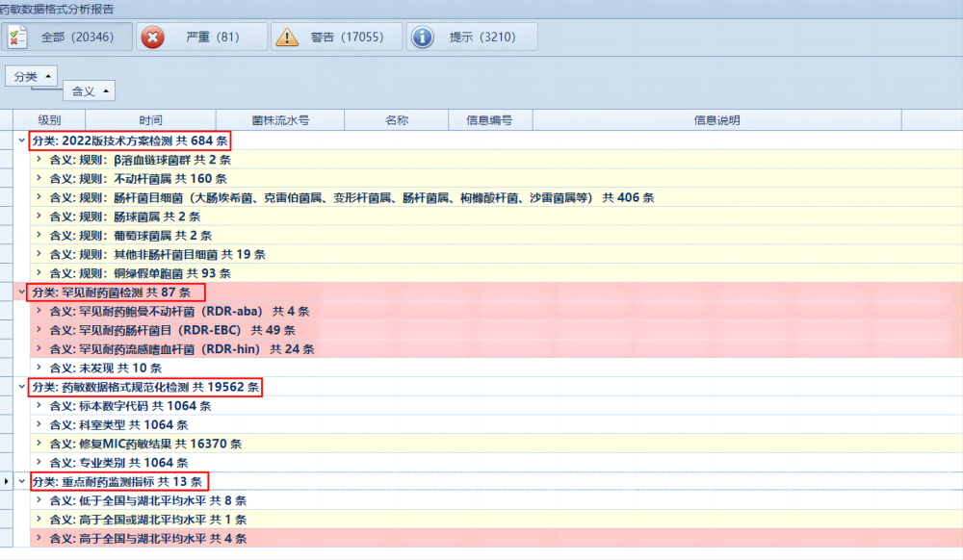Click the yellow warning triangle icon
The height and width of the screenshot is (560, 963).
(x=286, y=37)
